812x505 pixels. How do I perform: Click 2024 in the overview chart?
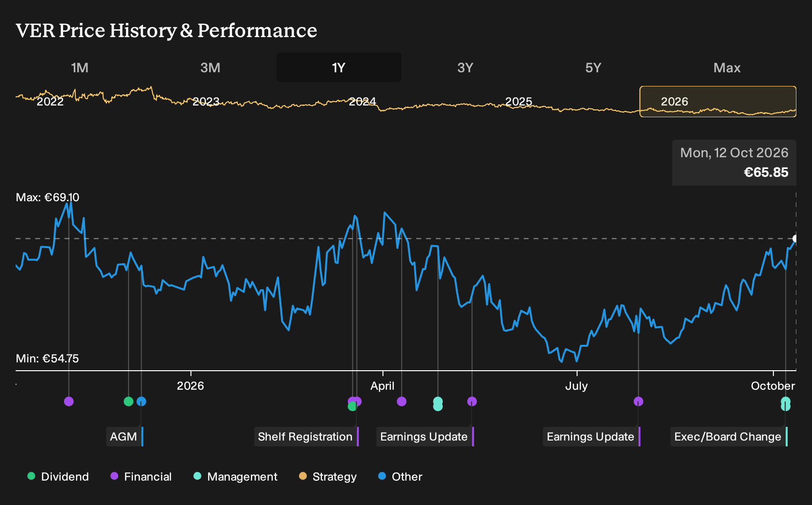coord(362,102)
